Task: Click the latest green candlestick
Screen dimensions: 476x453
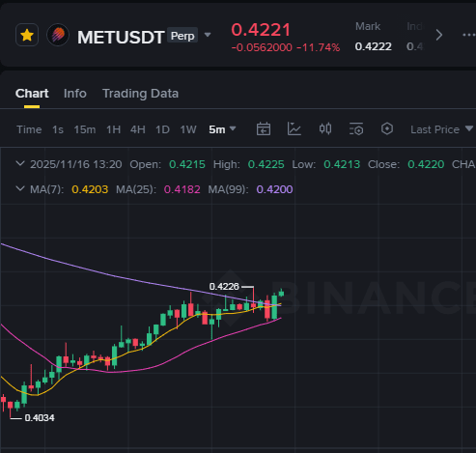Action: point(281,293)
